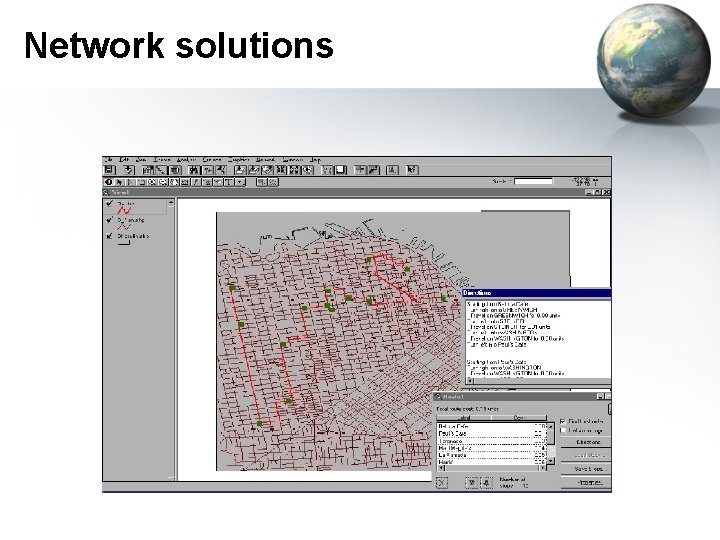Image resolution: width=720 pixels, height=540 pixels.
Task: Click Directions window scroll-left arrow
Action: pyautogui.click(x=470, y=381)
